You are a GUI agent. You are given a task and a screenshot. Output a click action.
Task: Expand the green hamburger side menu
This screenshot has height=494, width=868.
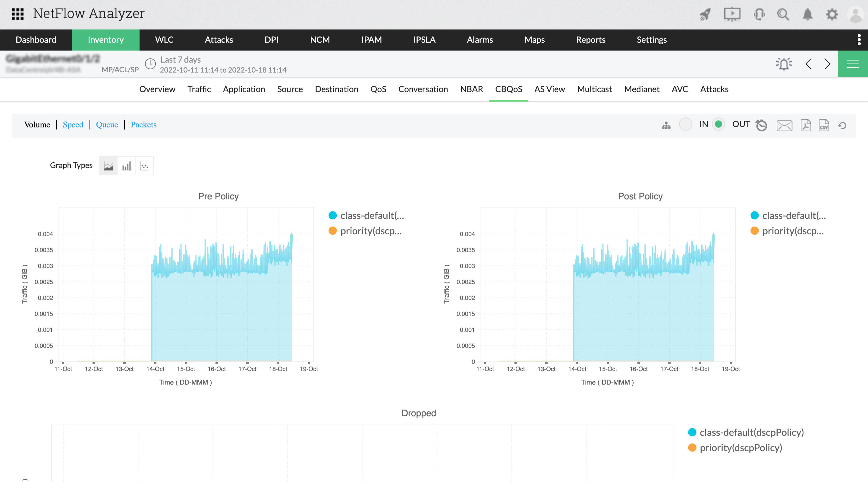852,64
